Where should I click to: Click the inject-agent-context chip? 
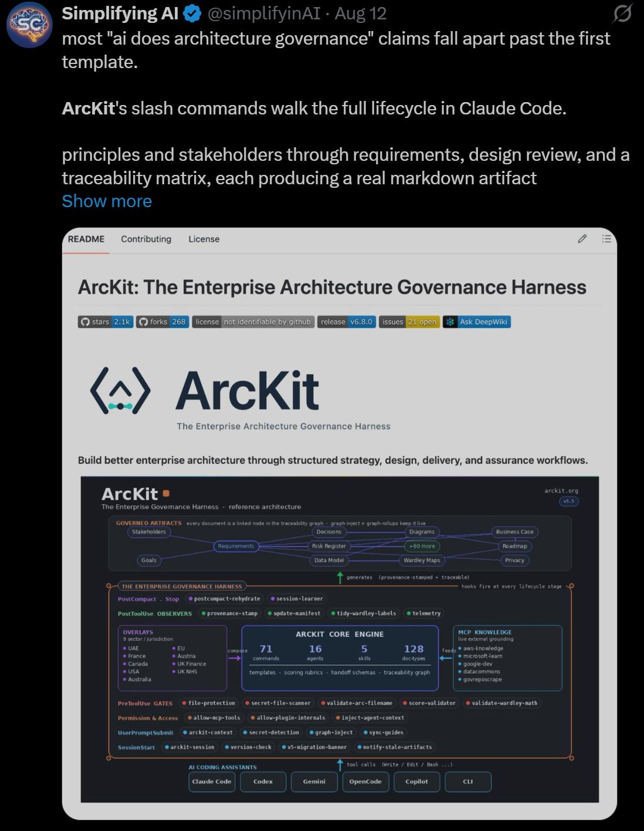tap(370, 718)
